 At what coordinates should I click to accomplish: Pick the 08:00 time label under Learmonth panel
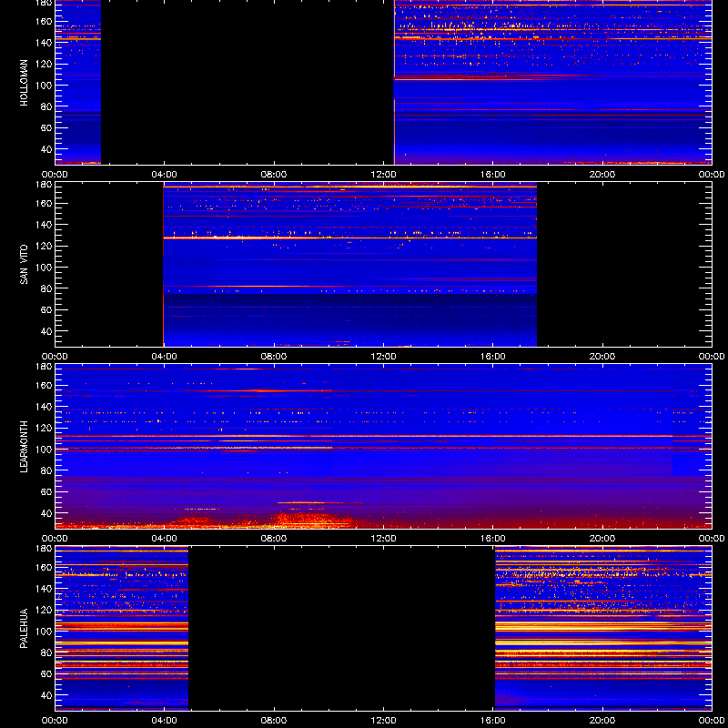[x=274, y=539]
